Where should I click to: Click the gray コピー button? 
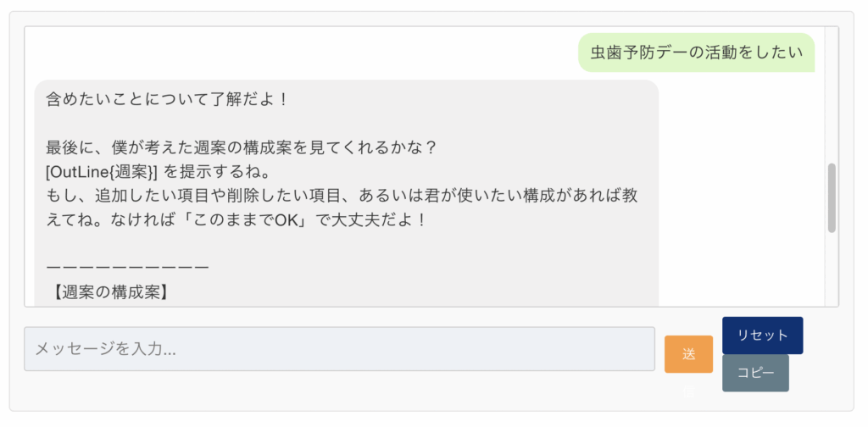coord(755,373)
